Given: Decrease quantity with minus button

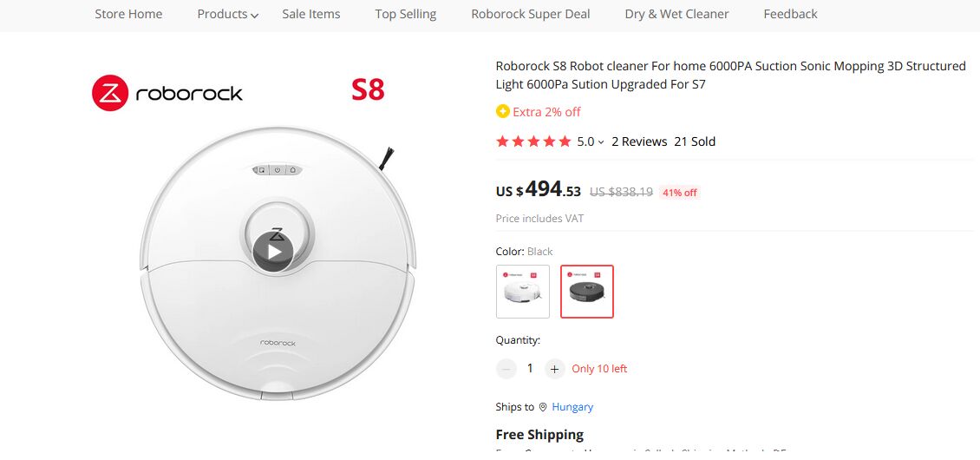Looking at the screenshot, I should (x=506, y=369).
